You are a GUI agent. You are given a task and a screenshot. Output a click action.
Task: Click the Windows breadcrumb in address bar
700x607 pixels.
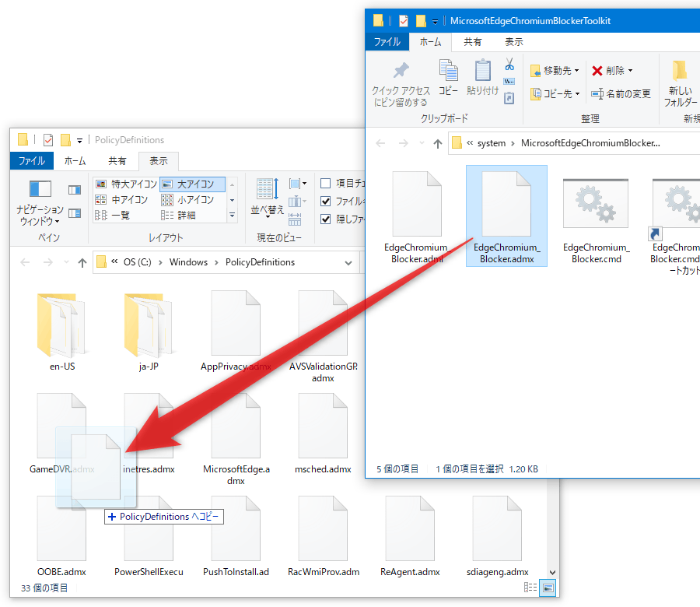[188, 262]
